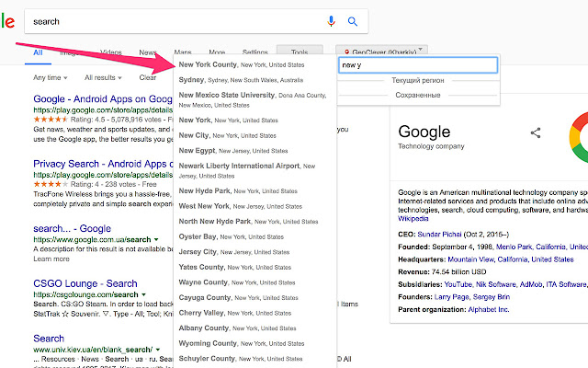Open the GeoClever (Kharkiv) location dropdown
Screen dimensions: 588x368
(x=382, y=51)
